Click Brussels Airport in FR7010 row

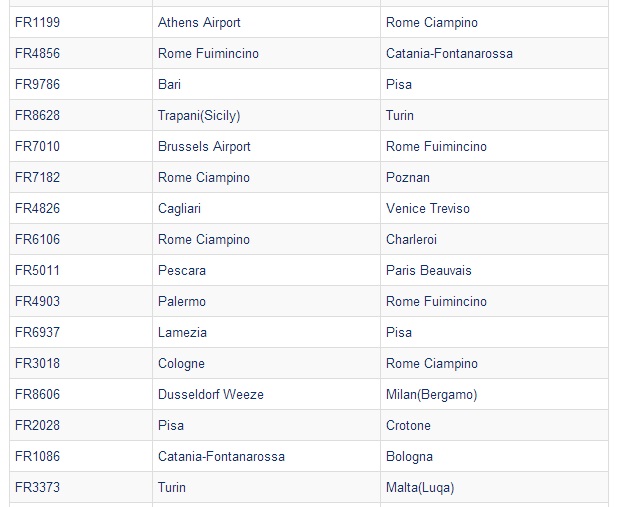tap(266, 146)
